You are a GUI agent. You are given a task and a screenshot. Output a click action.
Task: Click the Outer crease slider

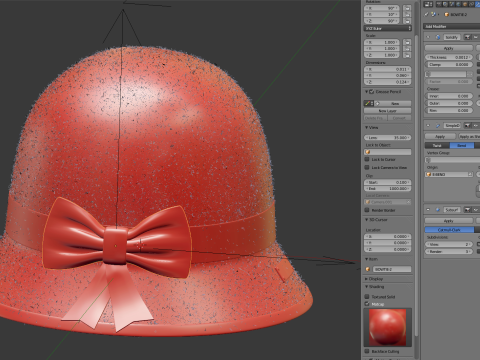pos(449,103)
